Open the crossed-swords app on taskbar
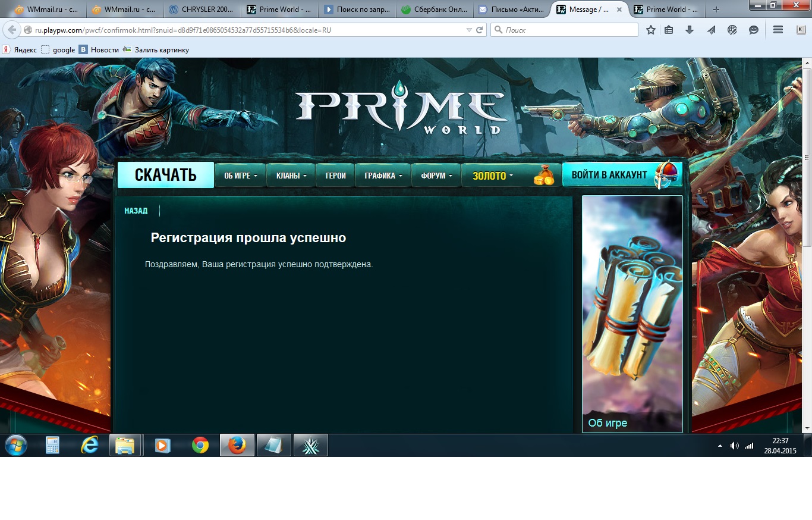Viewport: 812px width, 520px height. coord(310,445)
